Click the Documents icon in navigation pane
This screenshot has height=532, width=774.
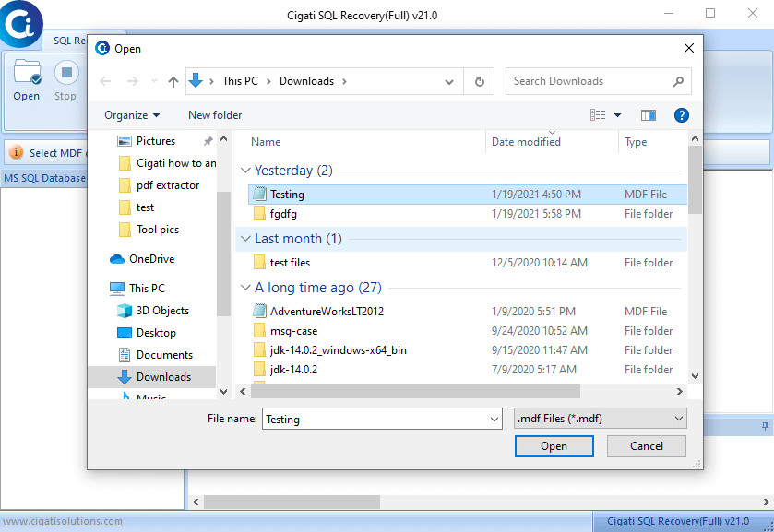pyautogui.click(x=125, y=355)
